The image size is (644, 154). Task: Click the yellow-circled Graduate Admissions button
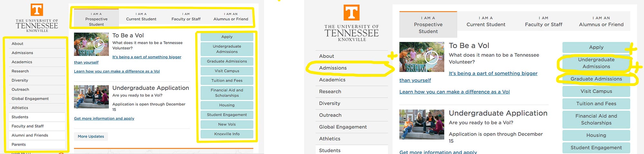(x=596, y=79)
